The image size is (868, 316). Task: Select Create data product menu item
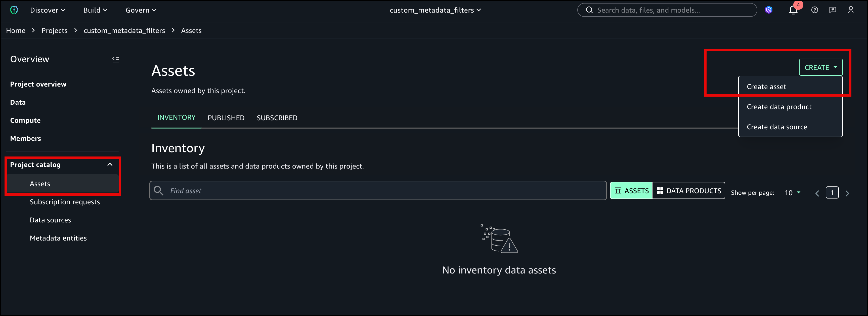779,107
